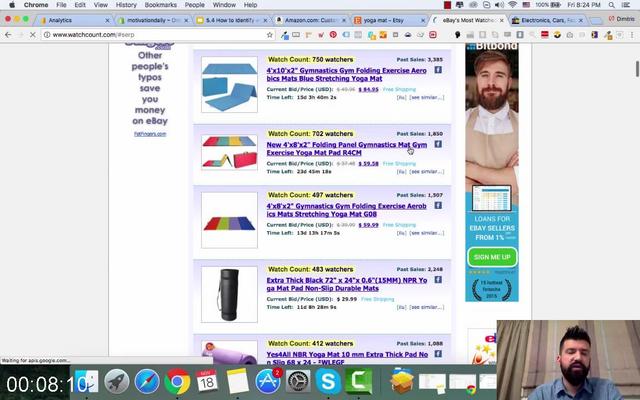Click the address bar showing www.watchcount.com
640x400 pixels.
pyautogui.click(x=155, y=35)
